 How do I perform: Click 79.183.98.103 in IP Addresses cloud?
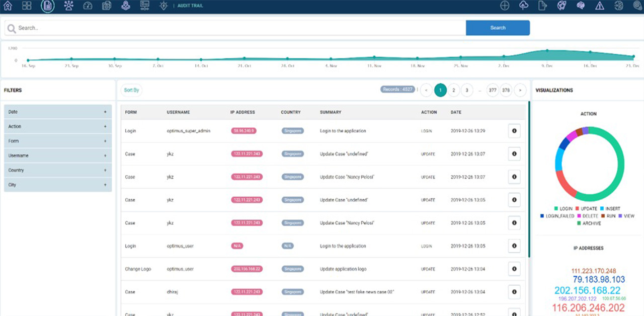599,280
